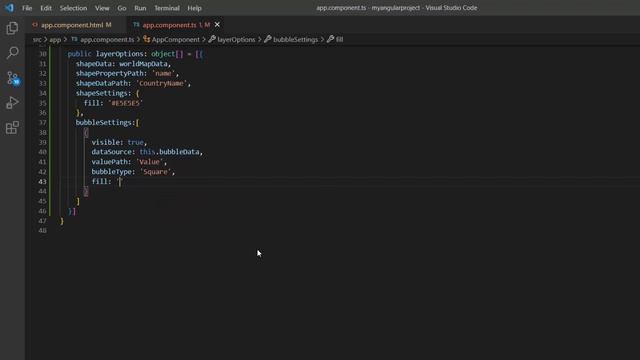Screen dimensions: 640x360
Task: Open the Run menu
Action: (x=140, y=8)
